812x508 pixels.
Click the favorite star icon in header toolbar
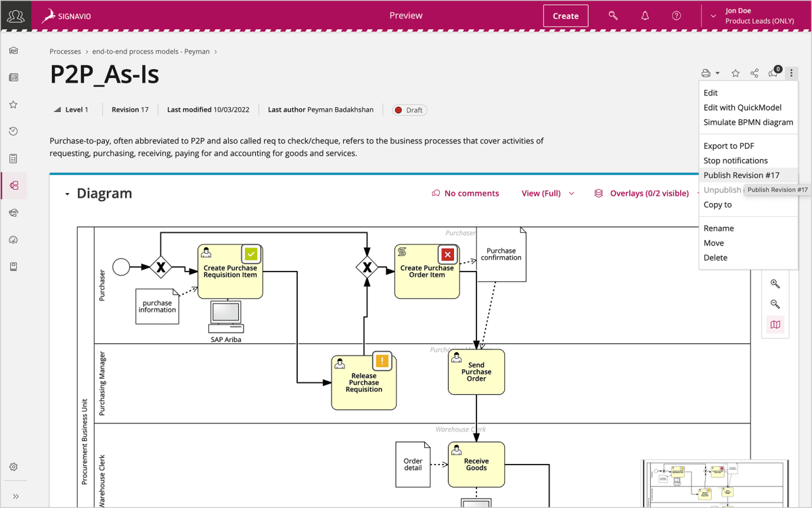[x=736, y=73]
